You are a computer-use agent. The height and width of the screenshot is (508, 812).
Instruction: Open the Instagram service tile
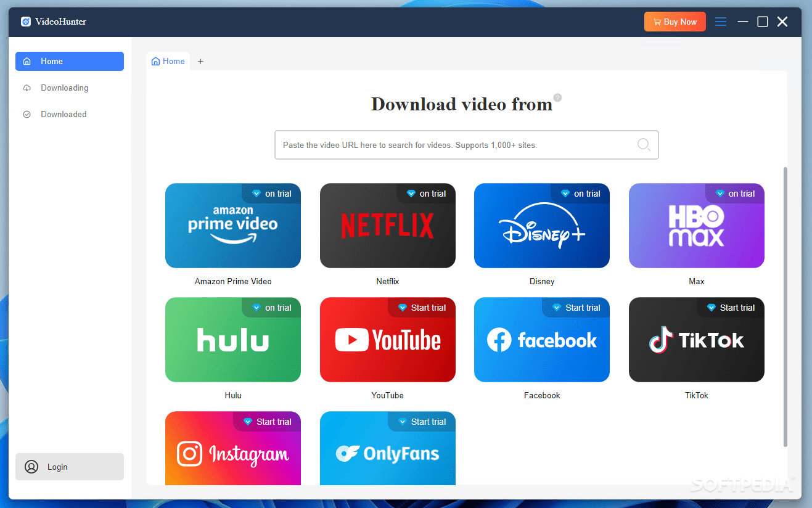point(233,448)
